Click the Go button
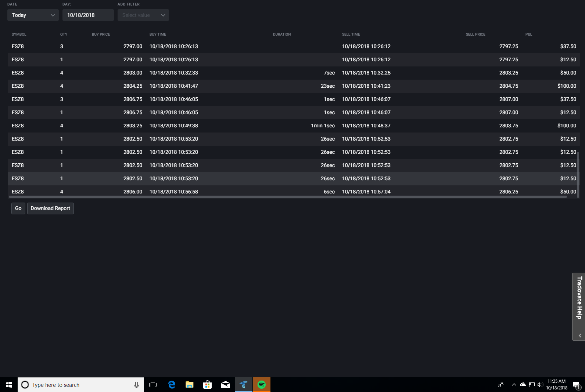585x392 pixels. tap(18, 208)
